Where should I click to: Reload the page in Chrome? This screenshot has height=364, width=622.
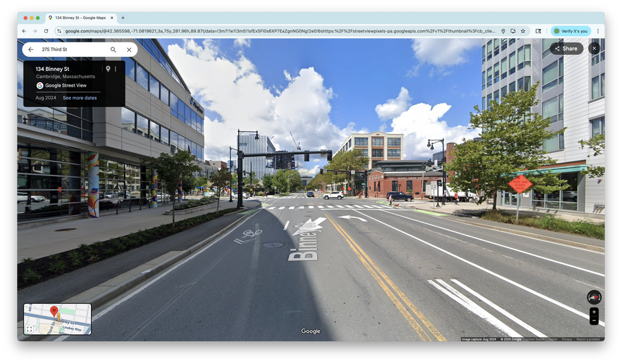point(46,31)
